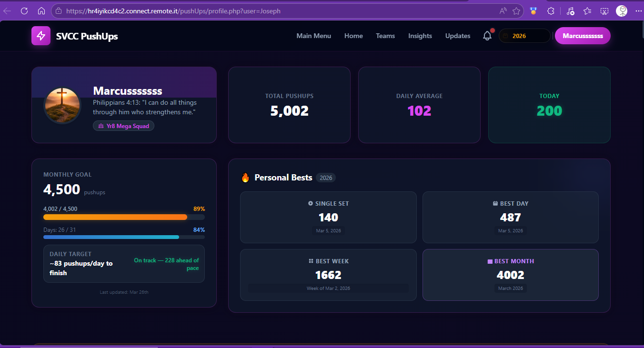Click the browser refresh icon
Screen dimensions: 644x348
pyautogui.click(x=24, y=11)
